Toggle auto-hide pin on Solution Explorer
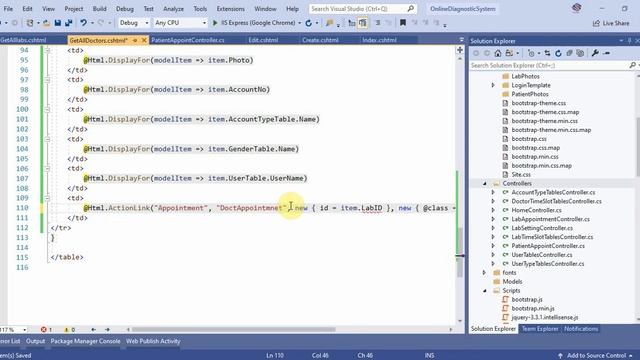 click(629, 41)
